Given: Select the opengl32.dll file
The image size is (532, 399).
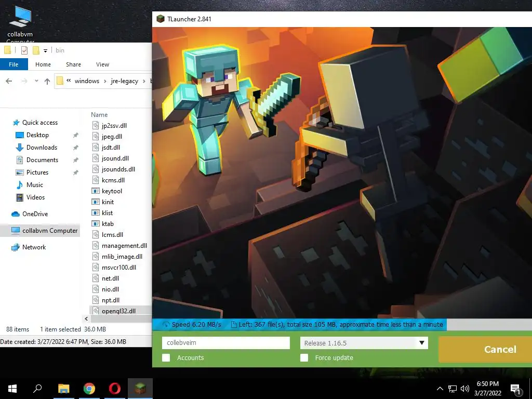Looking at the screenshot, I should tap(118, 311).
